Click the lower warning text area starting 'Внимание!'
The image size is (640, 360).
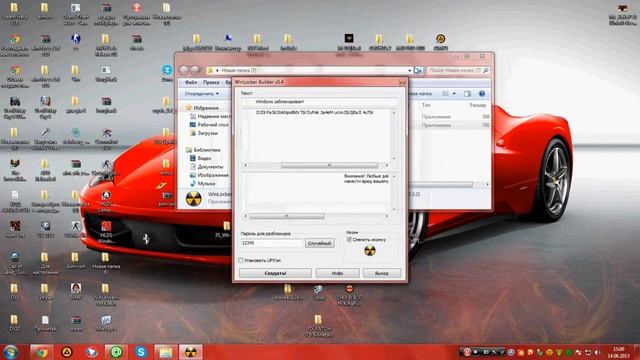click(x=316, y=192)
